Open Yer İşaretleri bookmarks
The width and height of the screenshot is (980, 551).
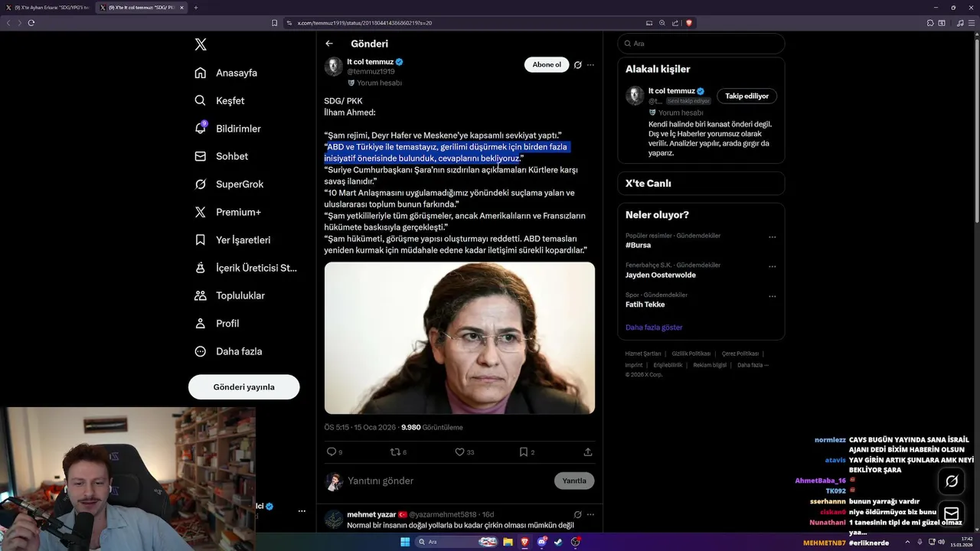coord(232,240)
